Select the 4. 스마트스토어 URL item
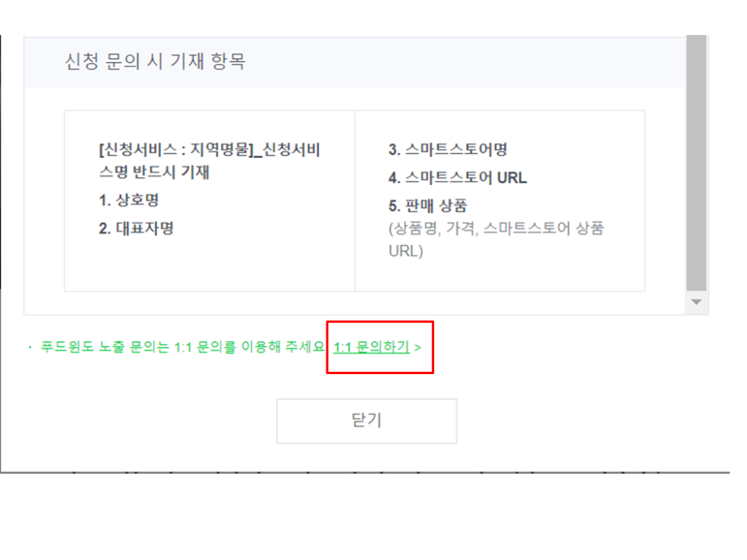The image size is (747, 560). (x=458, y=178)
